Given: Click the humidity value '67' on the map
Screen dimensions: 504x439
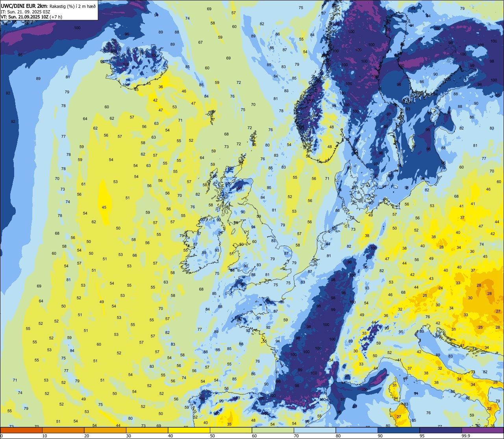Looking at the screenshot, I should (200, 42).
